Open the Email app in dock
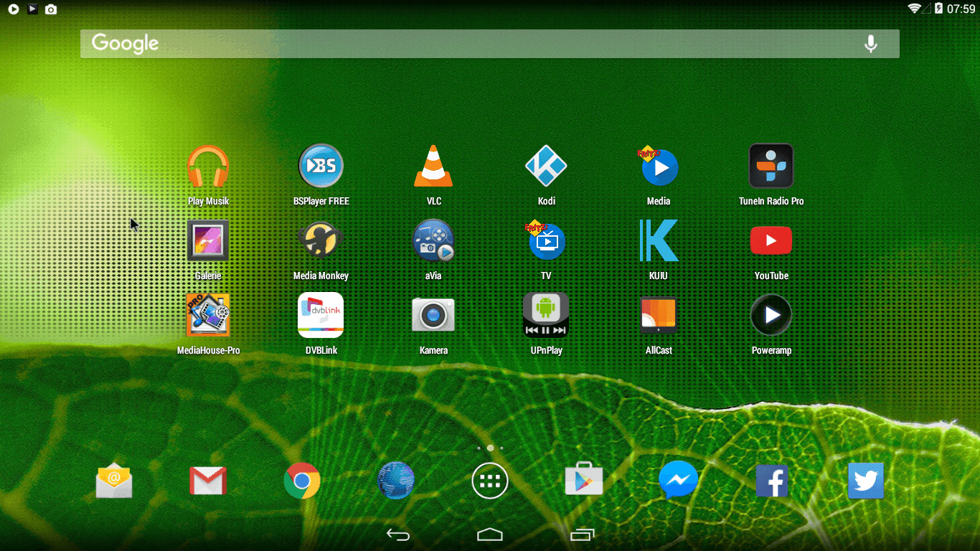Viewport: 980px width, 551px height. [x=114, y=481]
